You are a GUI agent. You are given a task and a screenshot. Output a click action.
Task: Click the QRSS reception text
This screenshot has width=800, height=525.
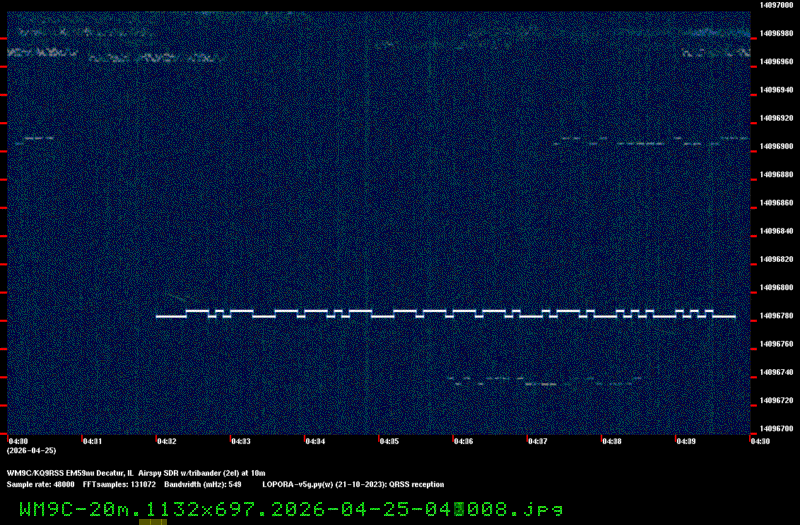pos(416,485)
